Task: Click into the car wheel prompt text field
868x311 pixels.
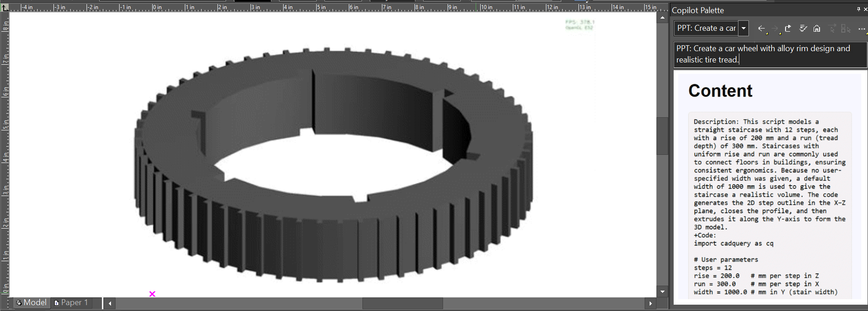Action: pyautogui.click(x=769, y=54)
